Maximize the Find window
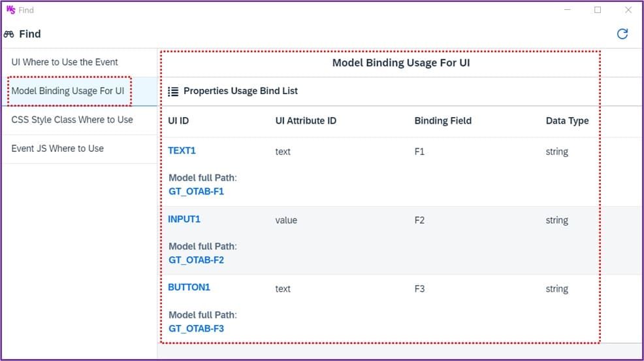Screen dimensions: 644x361 tap(598, 10)
